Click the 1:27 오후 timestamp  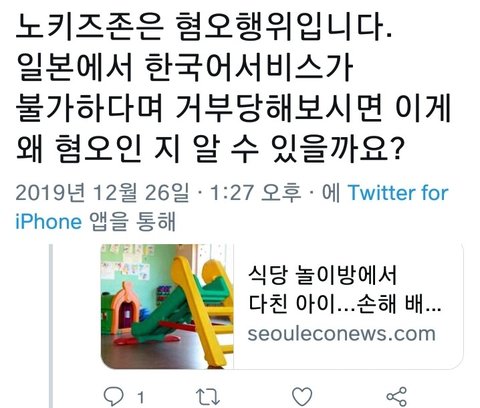256,193
